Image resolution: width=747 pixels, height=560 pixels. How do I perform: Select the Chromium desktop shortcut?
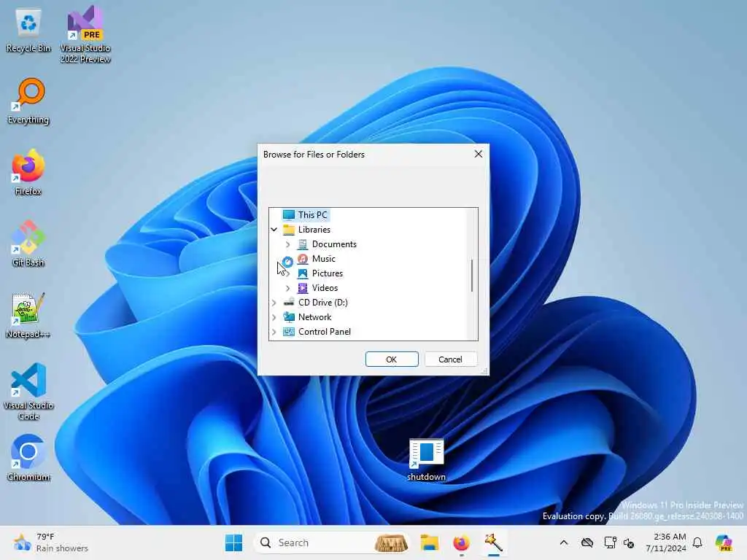(28, 459)
